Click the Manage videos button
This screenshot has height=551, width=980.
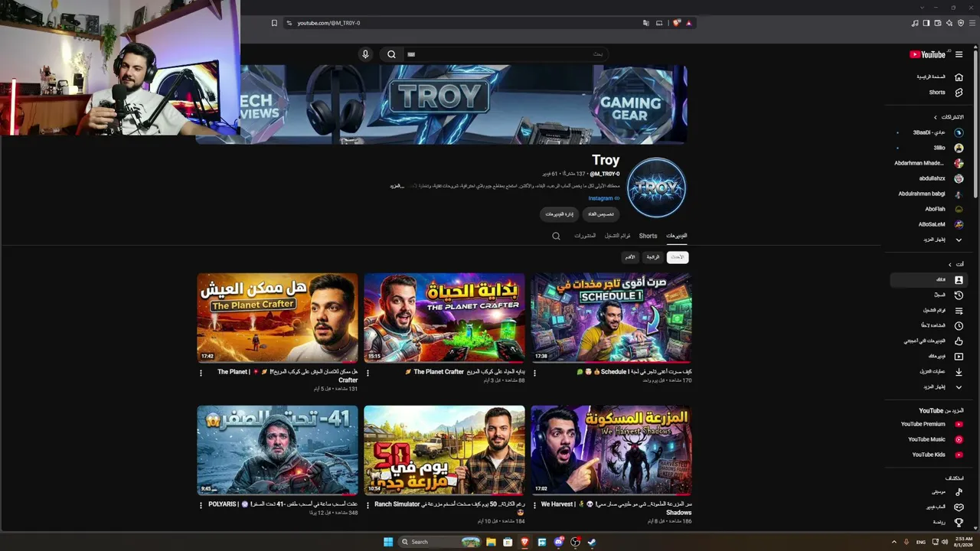560,214
